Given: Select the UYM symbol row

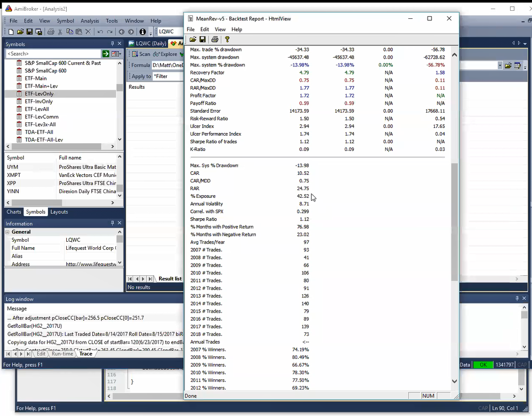Looking at the screenshot, I should 61,167.
